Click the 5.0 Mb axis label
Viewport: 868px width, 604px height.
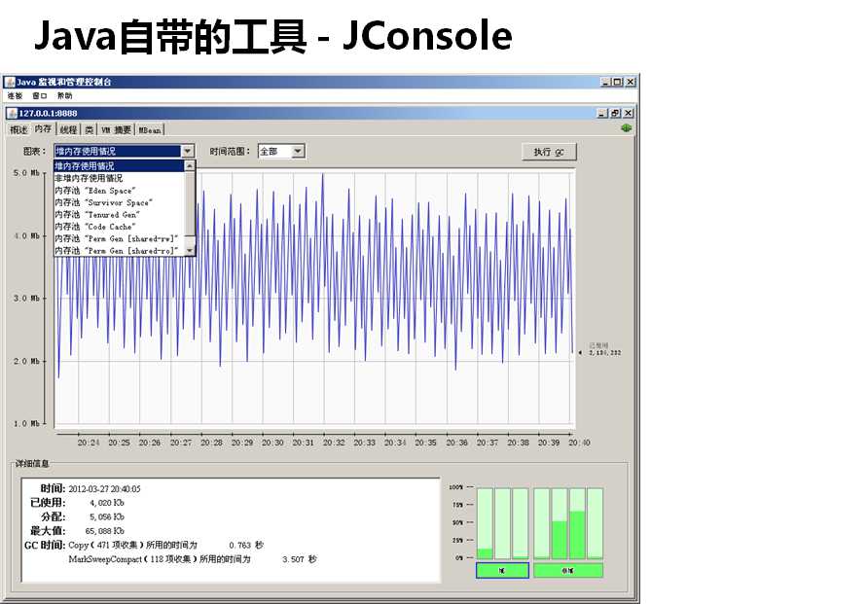pyautogui.click(x=26, y=173)
